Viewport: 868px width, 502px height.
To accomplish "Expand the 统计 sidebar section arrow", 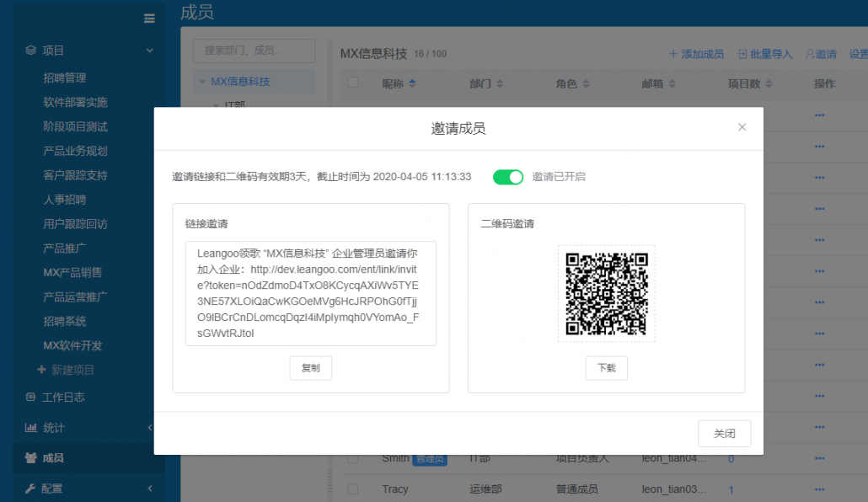I will click(149, 428).
